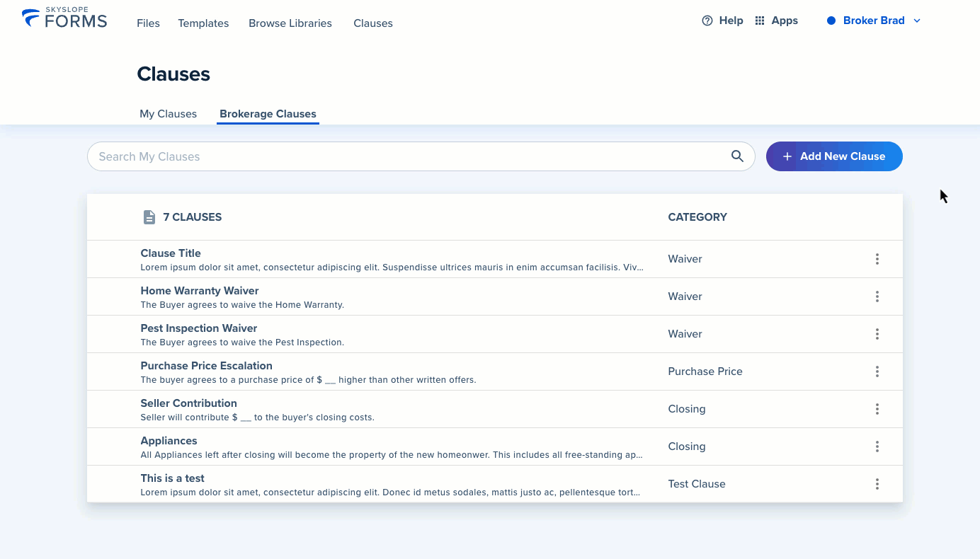Click the SkySlope Forms logo
The height and width of the screenshot is (559, 980).
64,18
